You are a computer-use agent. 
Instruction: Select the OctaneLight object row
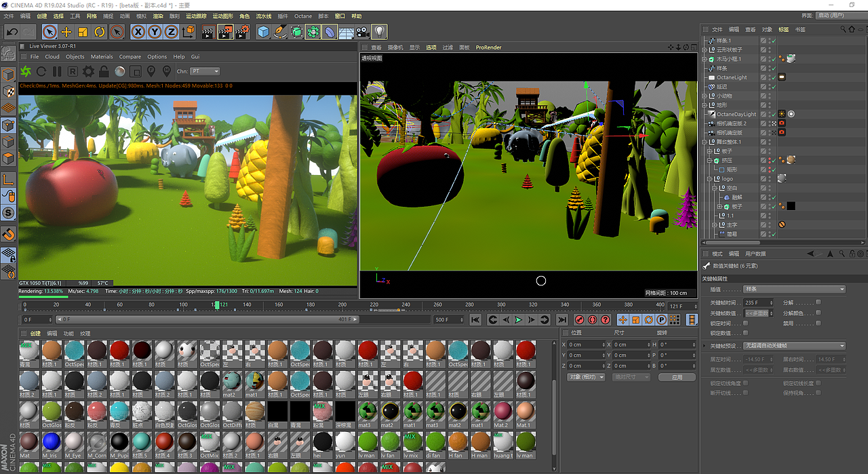pyautogui.click(x=731, y=78)
